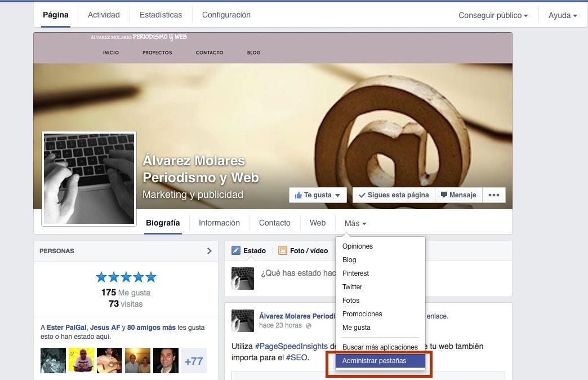Select the Foto / vídeo option
588x380 pixels.
[x=302, y=251]
